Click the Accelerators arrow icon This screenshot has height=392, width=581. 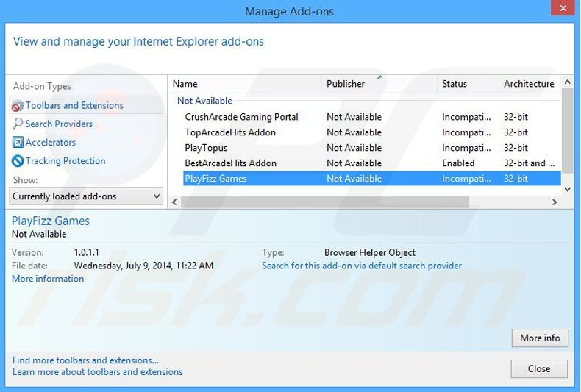(x=18, y=142)
